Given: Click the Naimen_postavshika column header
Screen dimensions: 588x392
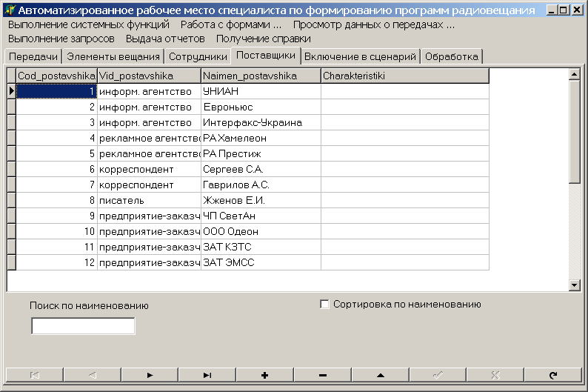Looking at the screenshot, I should point(261,76).
